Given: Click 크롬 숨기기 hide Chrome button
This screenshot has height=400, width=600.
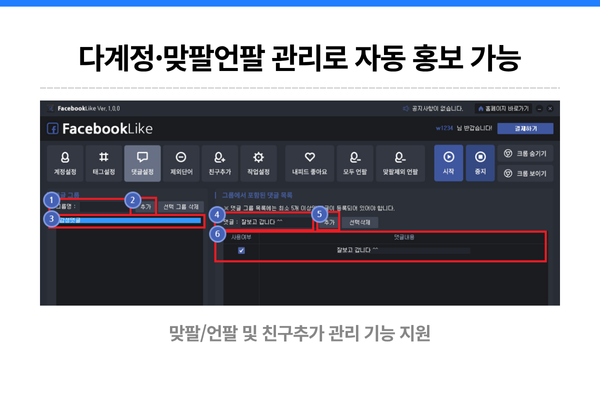Looking at the screenshot, I should click(525, 153).
